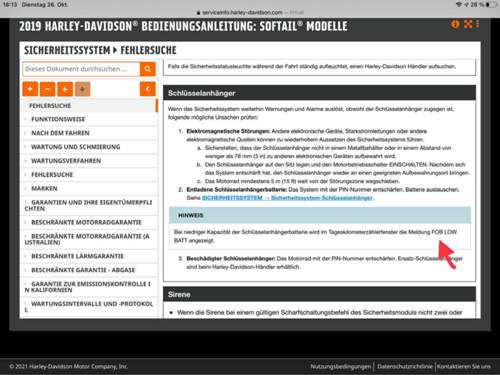Open GARANTIE ZUR EMISSIONSKONTROLLE IN KALIFORNIEN chapter
Viewport: 500px width, 375px height.
tap(88, 287)
